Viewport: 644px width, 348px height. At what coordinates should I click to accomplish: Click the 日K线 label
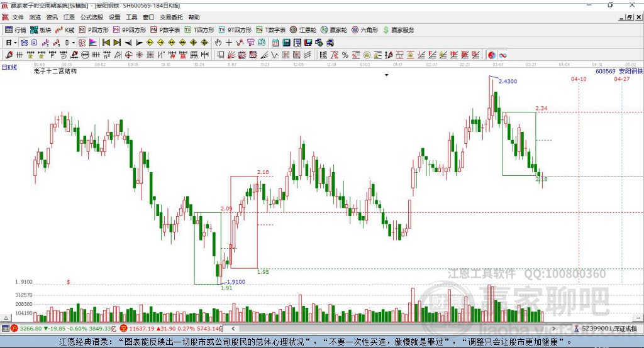(x=9, y=67)
